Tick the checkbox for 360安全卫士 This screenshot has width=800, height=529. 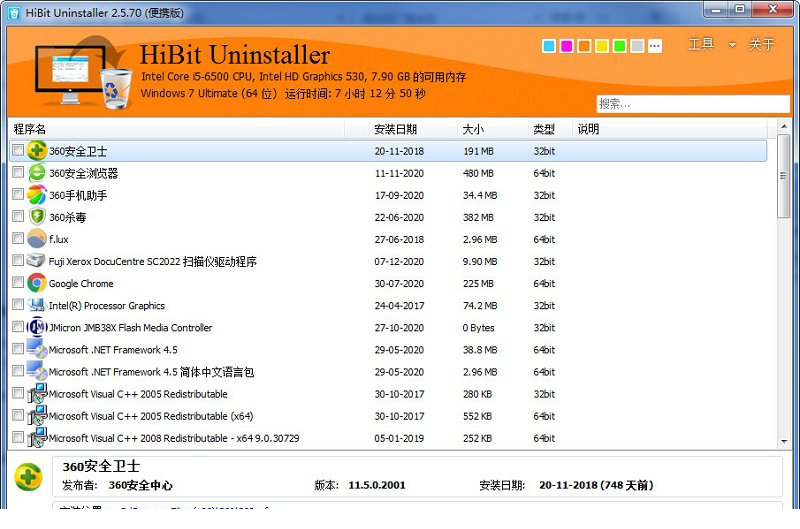click(18, 150)
